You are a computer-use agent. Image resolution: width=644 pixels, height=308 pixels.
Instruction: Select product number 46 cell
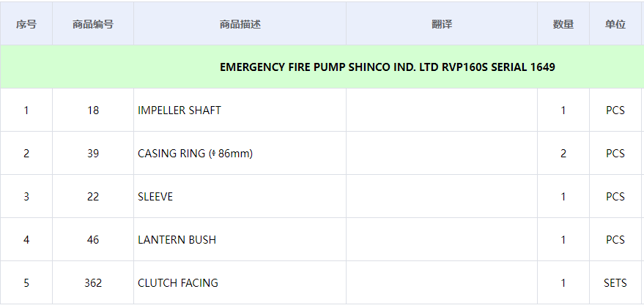click(x=93, y=240)
